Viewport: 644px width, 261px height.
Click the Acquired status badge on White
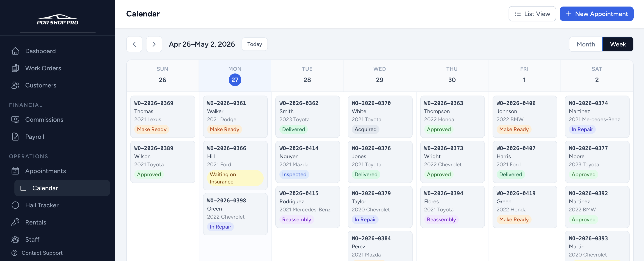[365, 130]
